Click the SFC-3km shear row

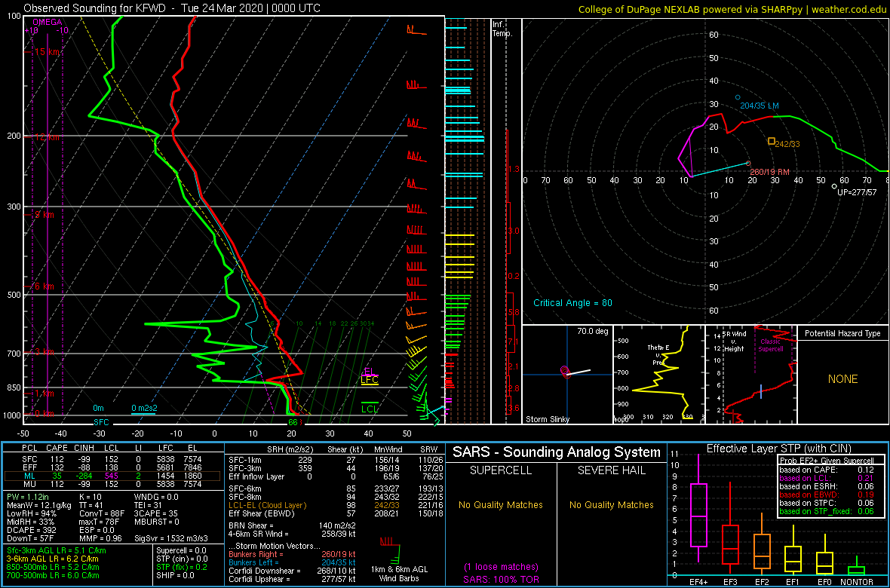coord(335,467)
